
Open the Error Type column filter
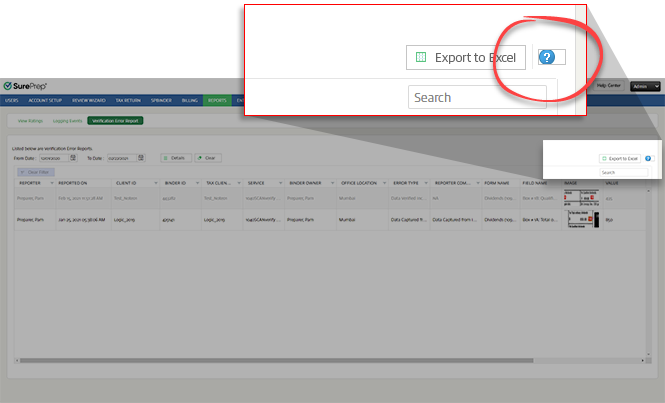426,183
